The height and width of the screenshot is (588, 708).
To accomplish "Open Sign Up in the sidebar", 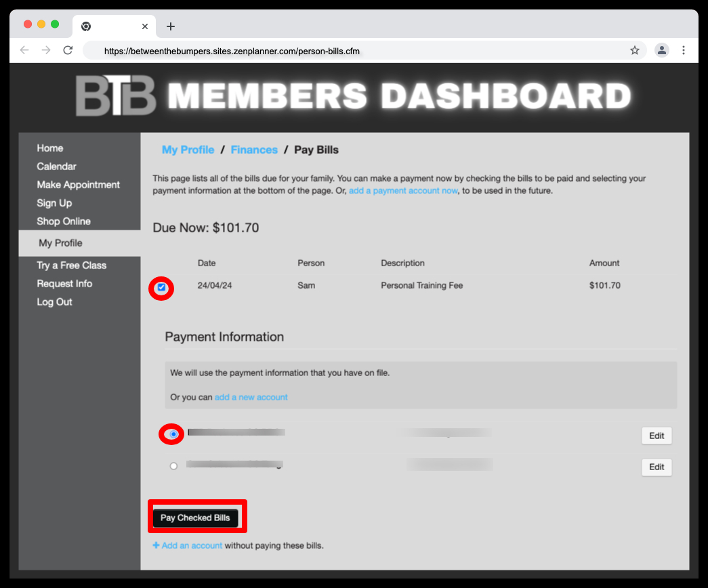I will coord(54,203).
